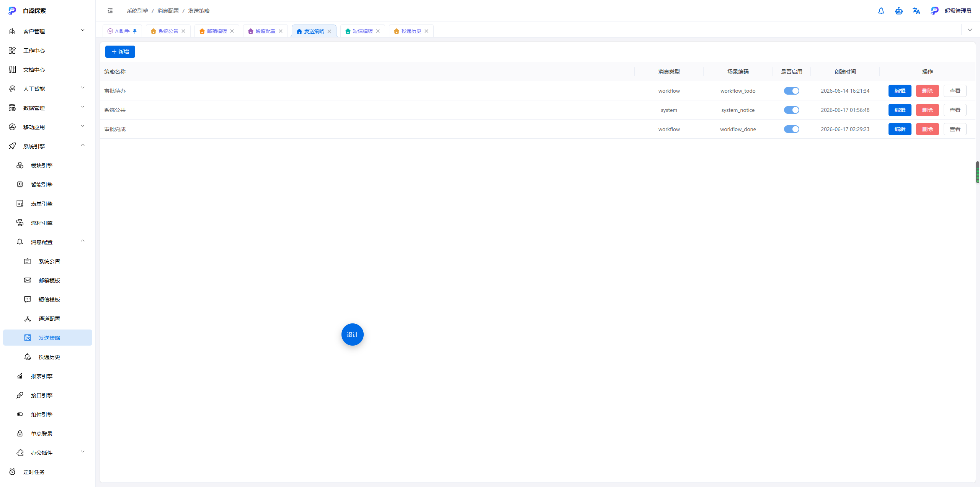Open the notification bell icon

click(x=881, y=11)
